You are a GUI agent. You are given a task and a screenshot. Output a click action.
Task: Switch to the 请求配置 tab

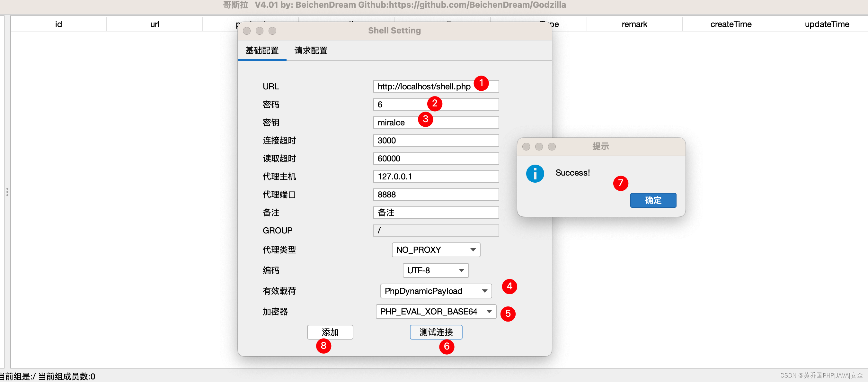pyautogui.click(x=311, y=50)
